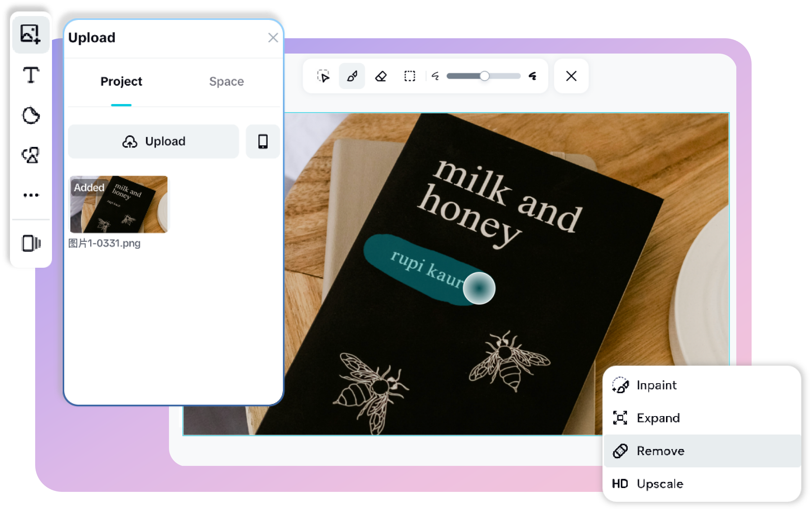Click the large brush size icon
Image resolution: width=812 pixels, height=511 pixels.
[533, 76]
